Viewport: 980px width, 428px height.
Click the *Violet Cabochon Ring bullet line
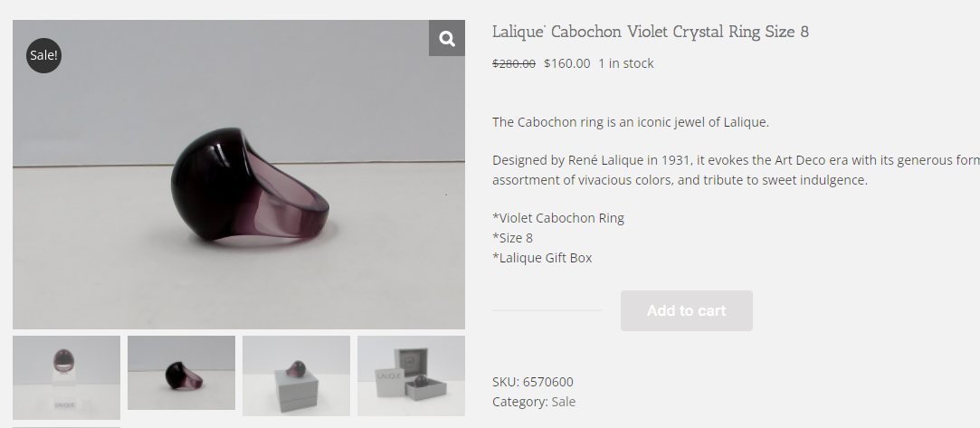point(558,218)
